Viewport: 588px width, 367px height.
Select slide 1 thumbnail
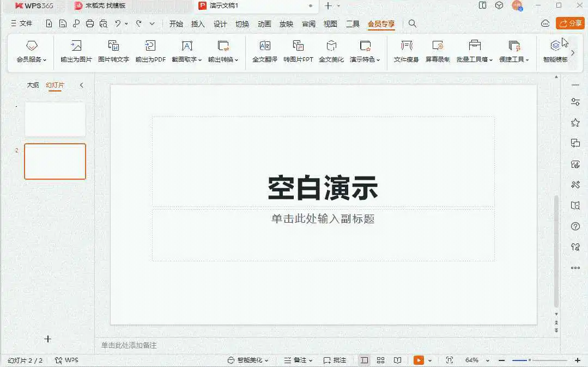tap(55, 119)
